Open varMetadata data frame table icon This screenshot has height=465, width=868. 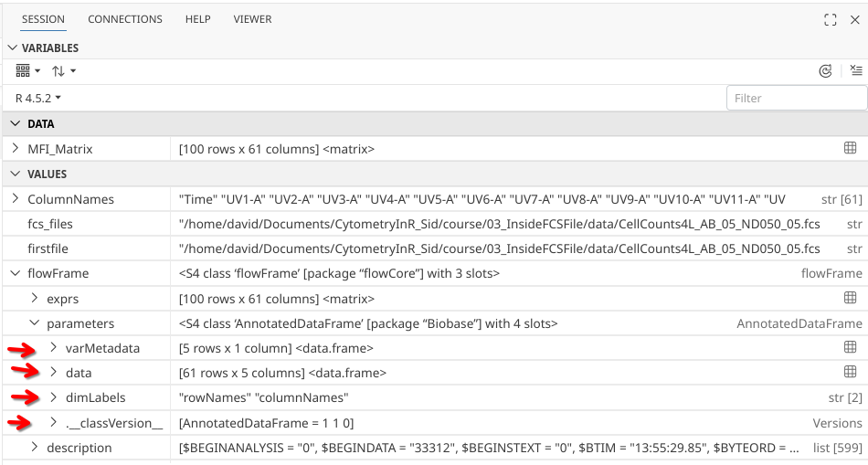850,347
